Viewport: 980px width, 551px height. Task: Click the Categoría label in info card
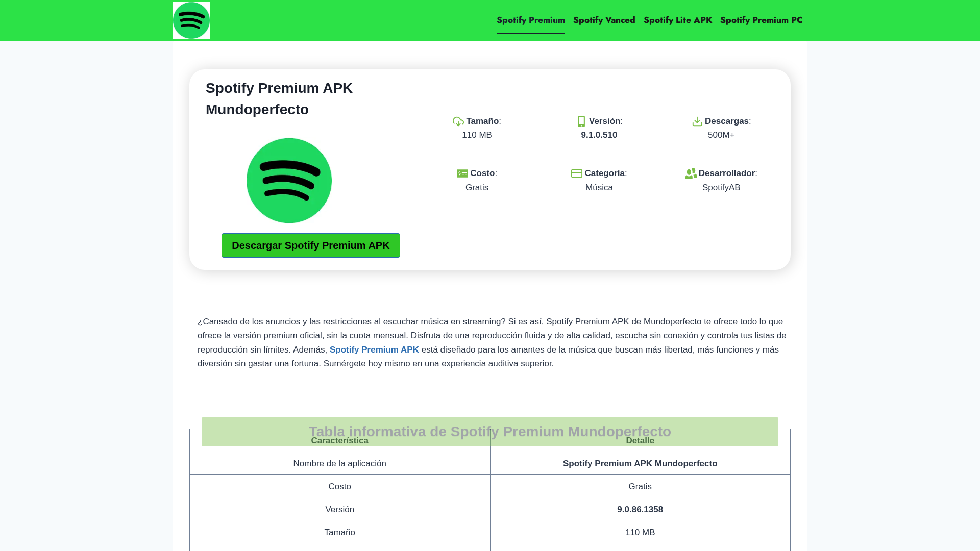pos(605,173)
